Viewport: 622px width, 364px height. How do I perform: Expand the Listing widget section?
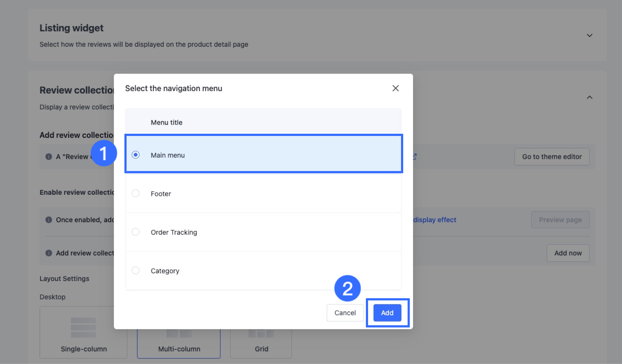point(589,35)
